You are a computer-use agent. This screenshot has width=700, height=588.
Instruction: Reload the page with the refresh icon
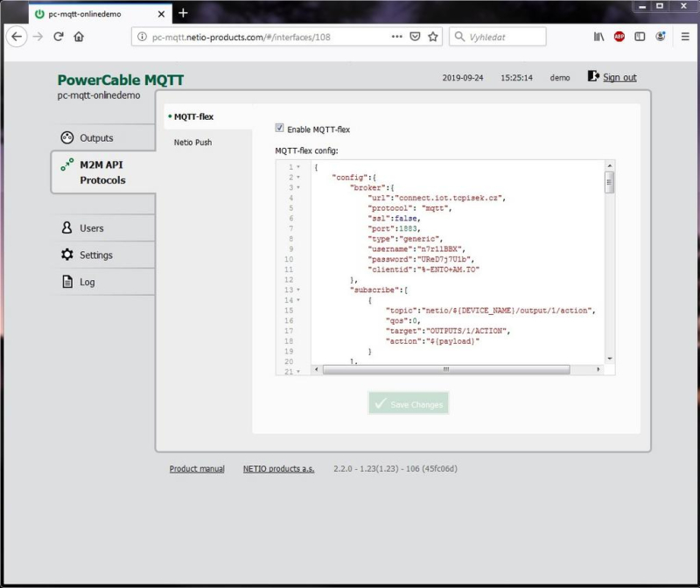pyautogui.click(x=59, y=37)
